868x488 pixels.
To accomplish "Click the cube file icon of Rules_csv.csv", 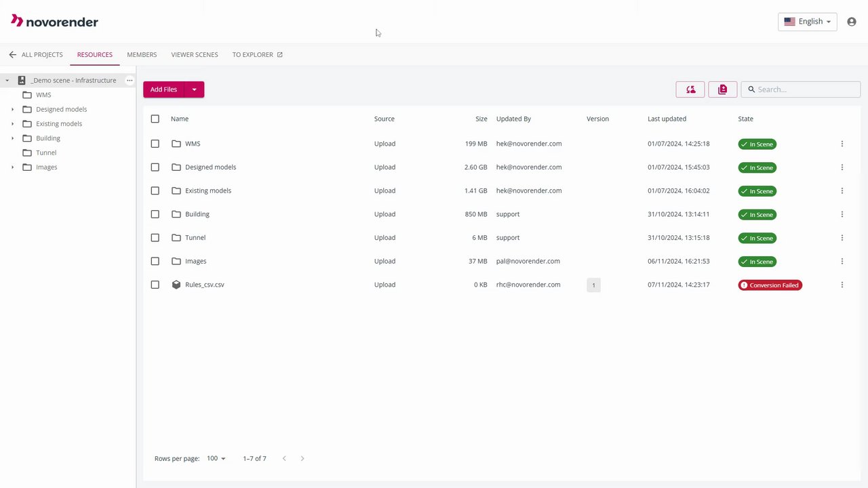I will click(x=176, y=285).
